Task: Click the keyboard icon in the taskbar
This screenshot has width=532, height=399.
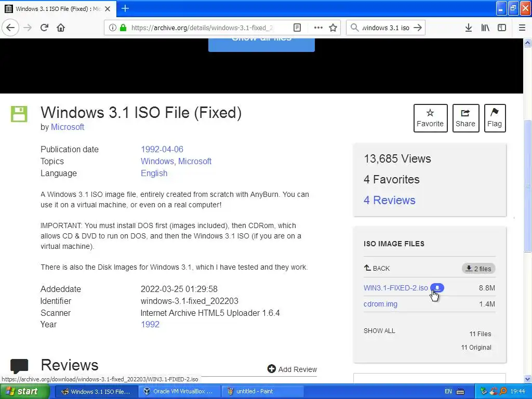Action: [460, 392]
